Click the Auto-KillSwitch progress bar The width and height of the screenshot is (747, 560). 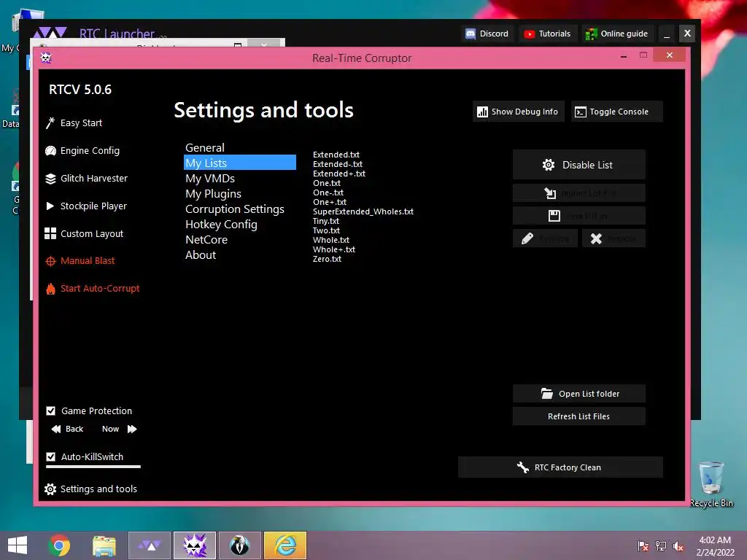93,467
